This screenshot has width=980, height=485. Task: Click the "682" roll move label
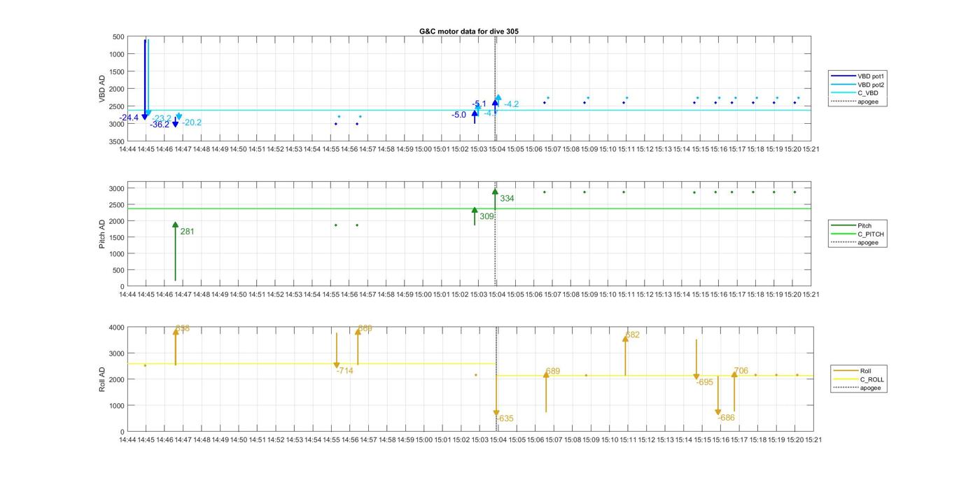tap(632, 335)
